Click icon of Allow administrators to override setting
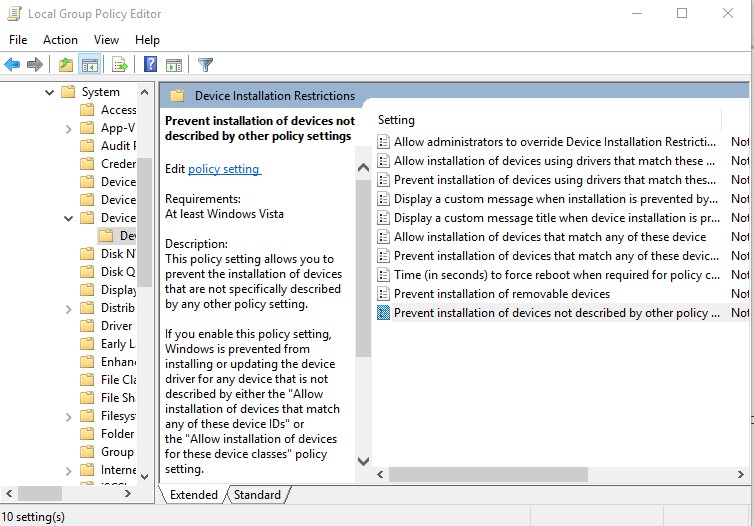754x526 pixels. 383,142
